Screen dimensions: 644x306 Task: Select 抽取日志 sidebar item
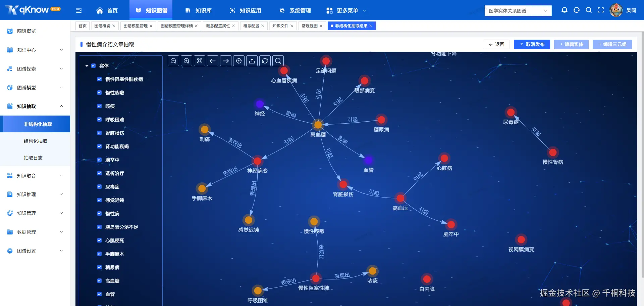pos(35,158)
